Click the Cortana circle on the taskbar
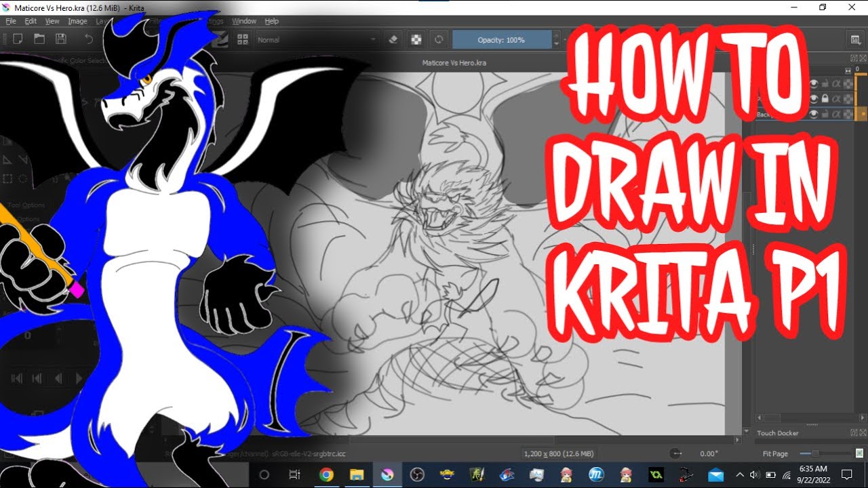The image size is (868, 488). [264, 474]
